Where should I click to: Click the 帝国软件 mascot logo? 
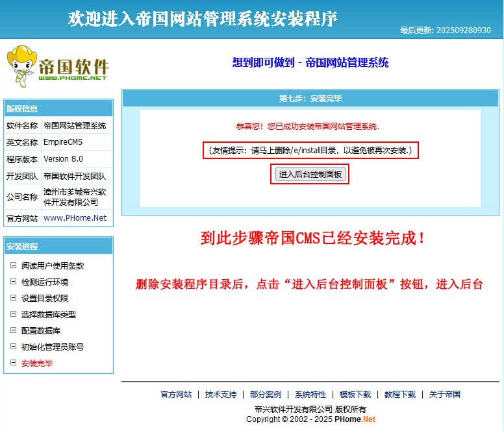58,66
